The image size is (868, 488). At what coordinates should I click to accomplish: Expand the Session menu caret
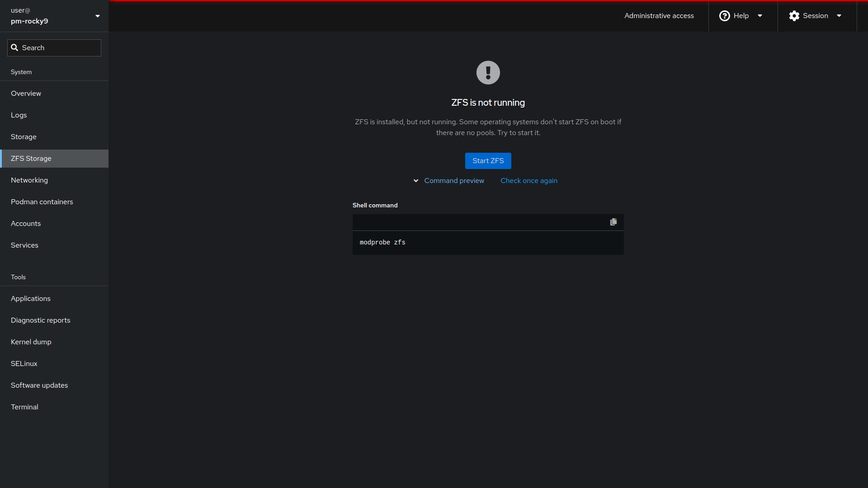[839, 16]
